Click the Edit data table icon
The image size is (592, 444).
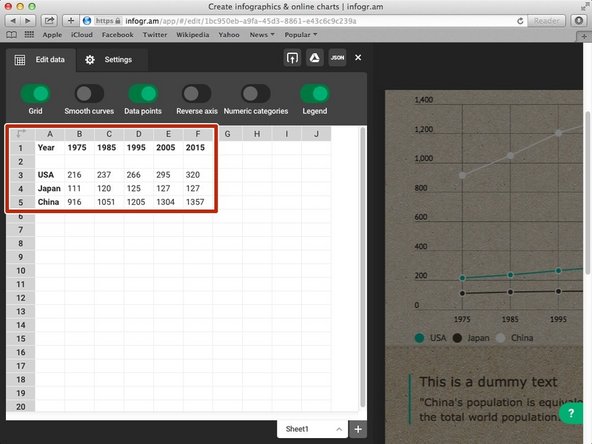(20, 60)
